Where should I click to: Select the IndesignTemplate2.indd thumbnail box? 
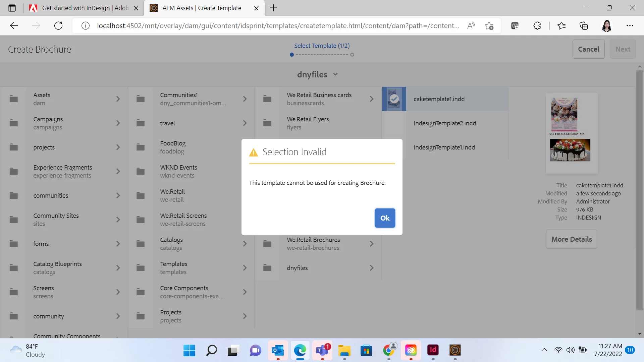tap(394, 123)
